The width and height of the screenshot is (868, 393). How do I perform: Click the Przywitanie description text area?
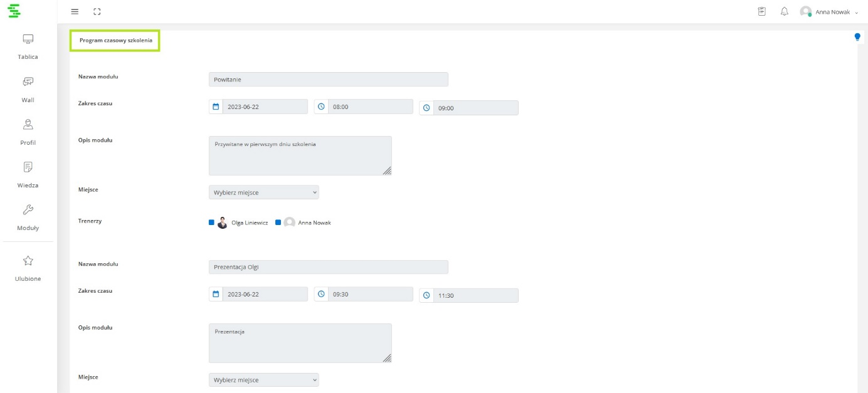pyautogui.click(x=300, y=155)
